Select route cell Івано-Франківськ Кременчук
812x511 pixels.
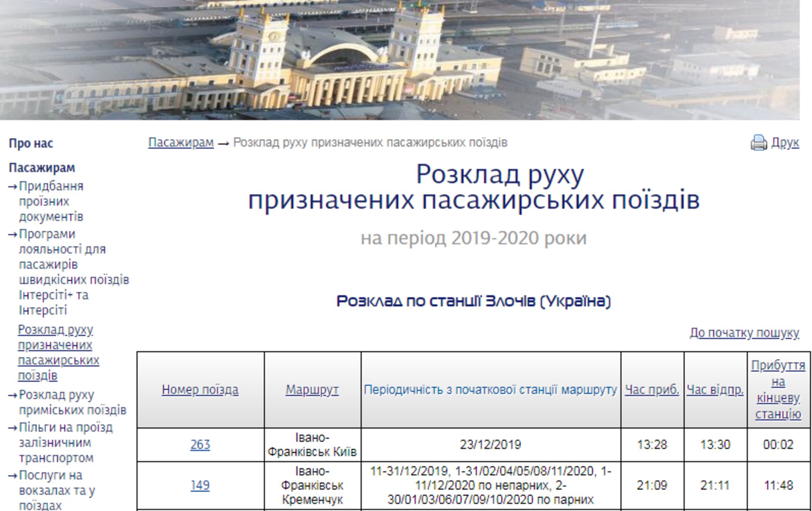(x=312, y=485)
